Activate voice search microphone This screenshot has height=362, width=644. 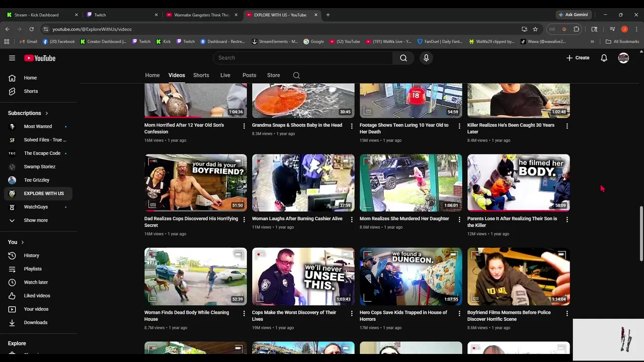tap(426, 58)
